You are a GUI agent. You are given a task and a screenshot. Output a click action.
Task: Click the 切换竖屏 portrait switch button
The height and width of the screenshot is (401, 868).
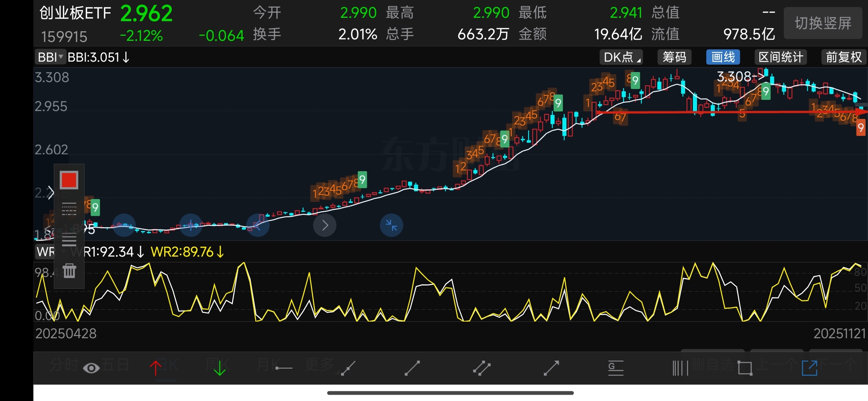pos(823,23)
